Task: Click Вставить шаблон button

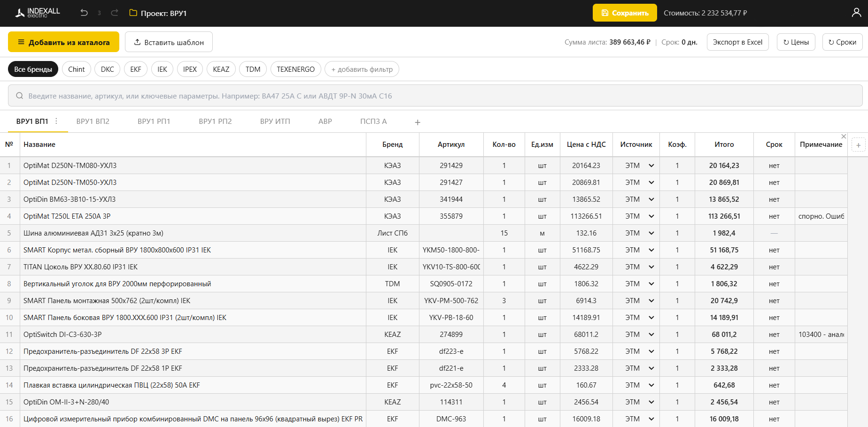Action: (169, 42)
